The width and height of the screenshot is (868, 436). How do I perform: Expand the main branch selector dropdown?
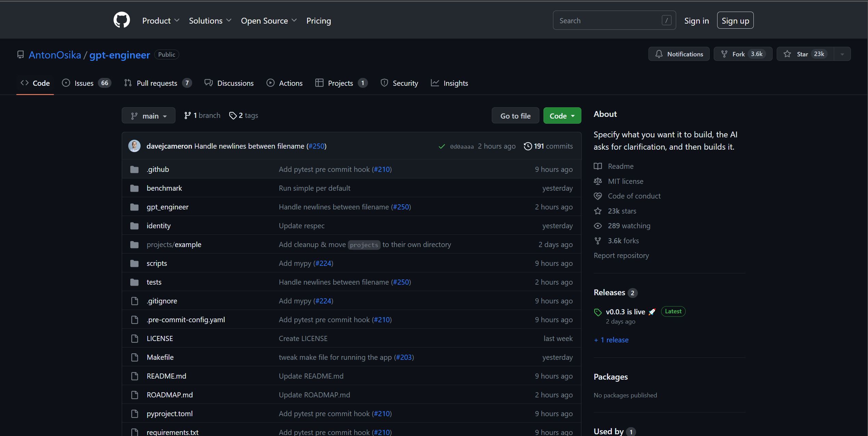pos(148,116)
